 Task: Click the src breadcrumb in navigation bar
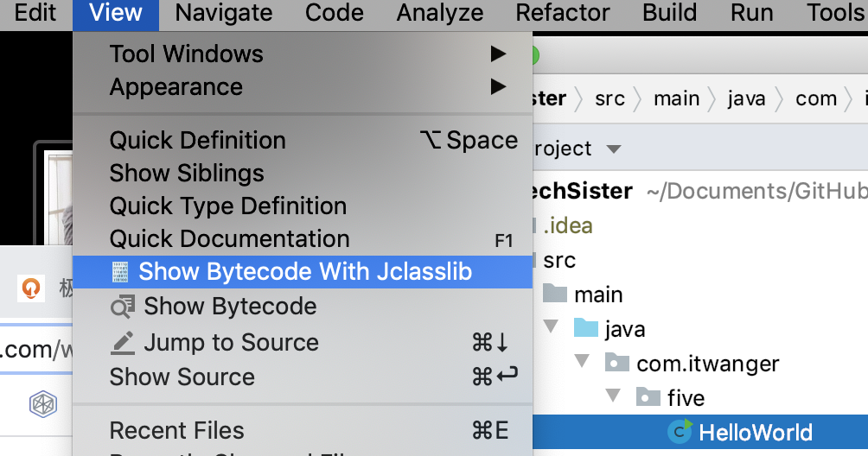(610, 98)
